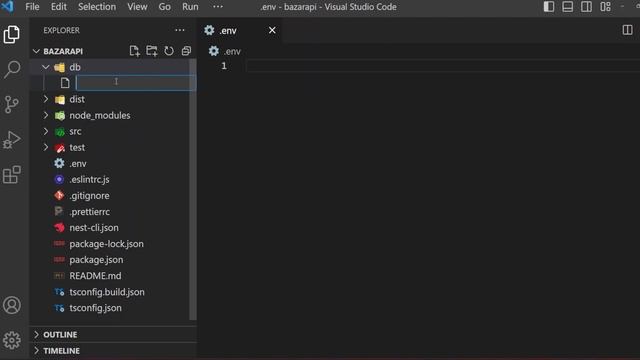
Task: Open the Manage gear icon
Action: [x=12, y=340]
